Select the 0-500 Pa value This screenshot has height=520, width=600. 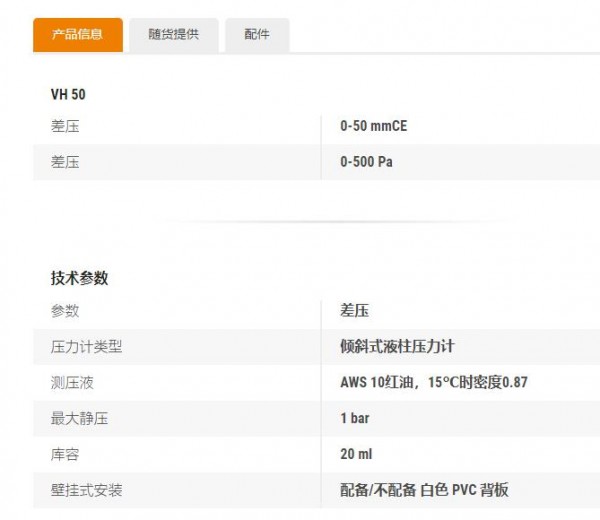(366, 162)
